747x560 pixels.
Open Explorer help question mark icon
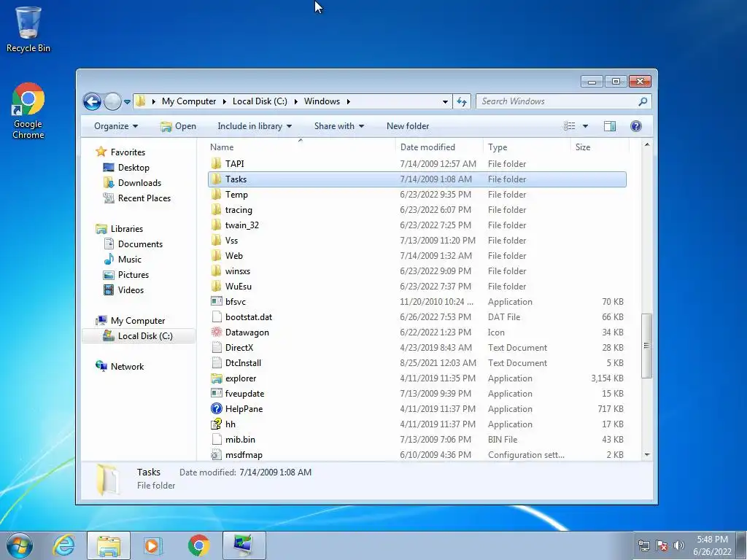point(635,126)
